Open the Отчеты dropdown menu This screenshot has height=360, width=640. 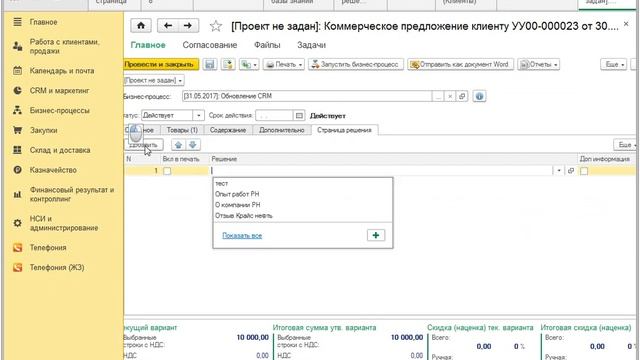click(x=538, y=64)
